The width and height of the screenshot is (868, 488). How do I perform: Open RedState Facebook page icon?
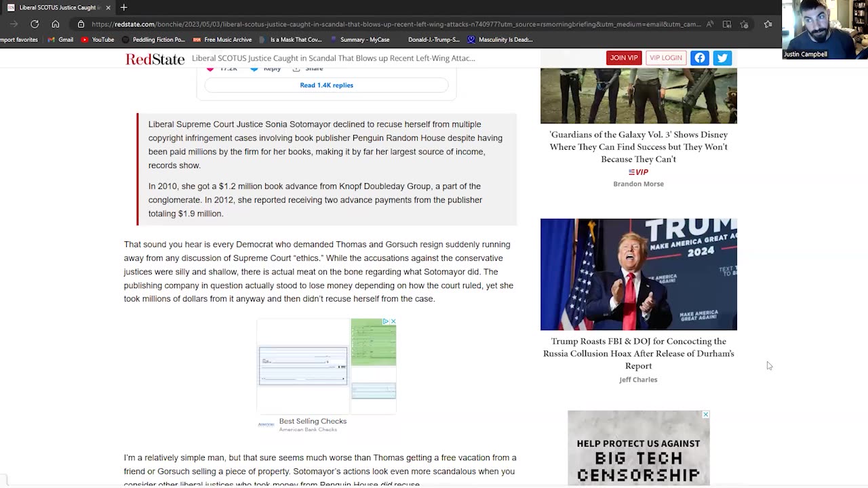(x=700, y=58)
